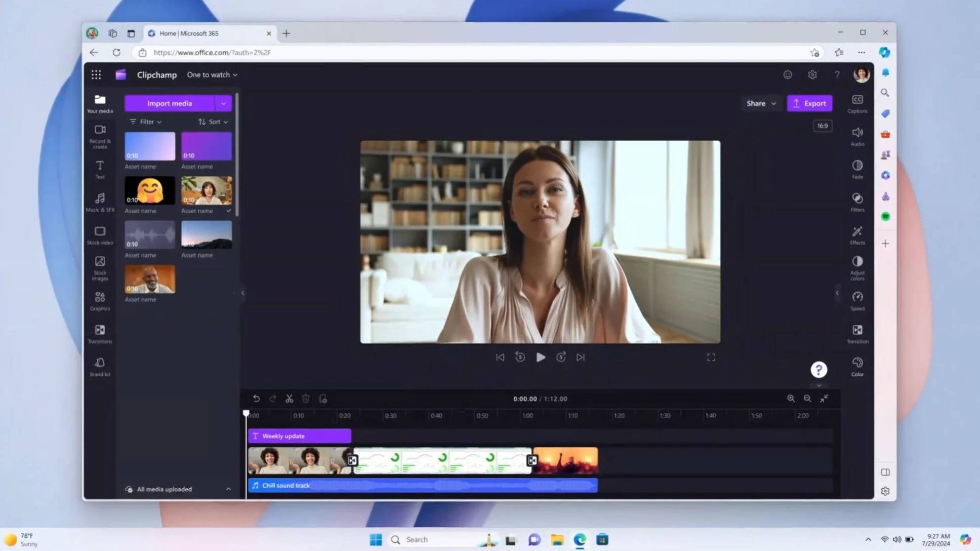Expand the Import media dropdown arrow
This screenshot has height=551, width=980.
tap(223, 103)
